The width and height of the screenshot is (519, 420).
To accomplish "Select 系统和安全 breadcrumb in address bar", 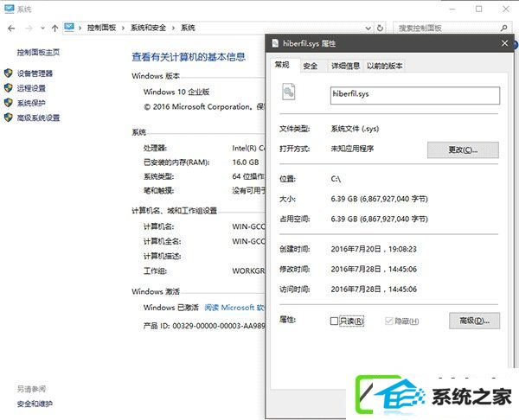I will [x=148, y=28].
